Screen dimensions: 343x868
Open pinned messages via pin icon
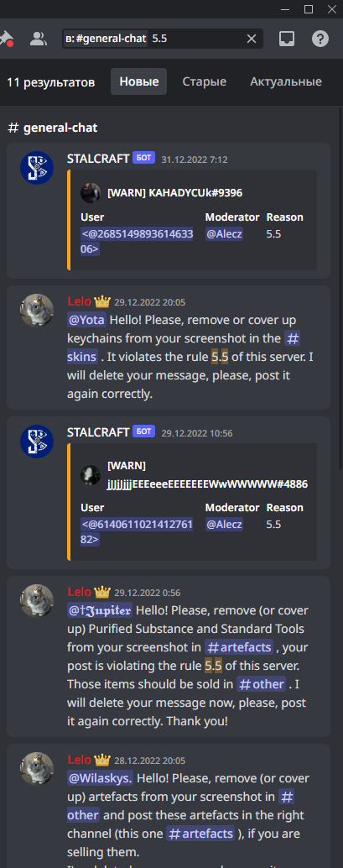(x=6, y=39)
